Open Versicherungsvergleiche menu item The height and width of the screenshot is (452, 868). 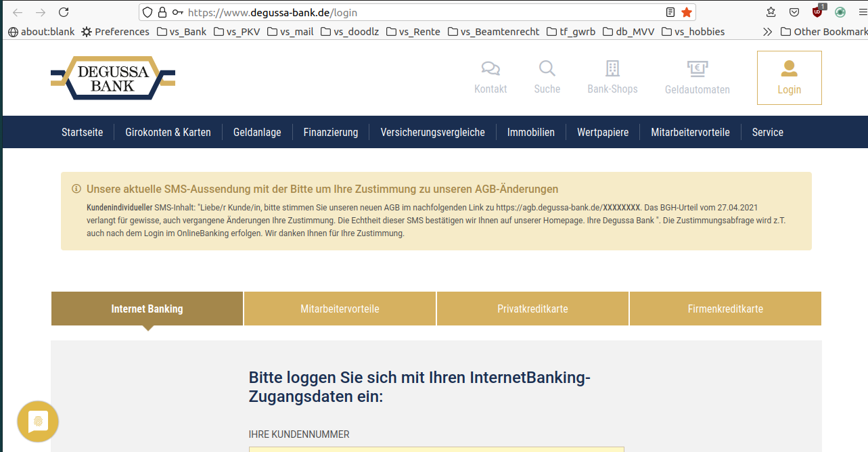coord(433,133)
